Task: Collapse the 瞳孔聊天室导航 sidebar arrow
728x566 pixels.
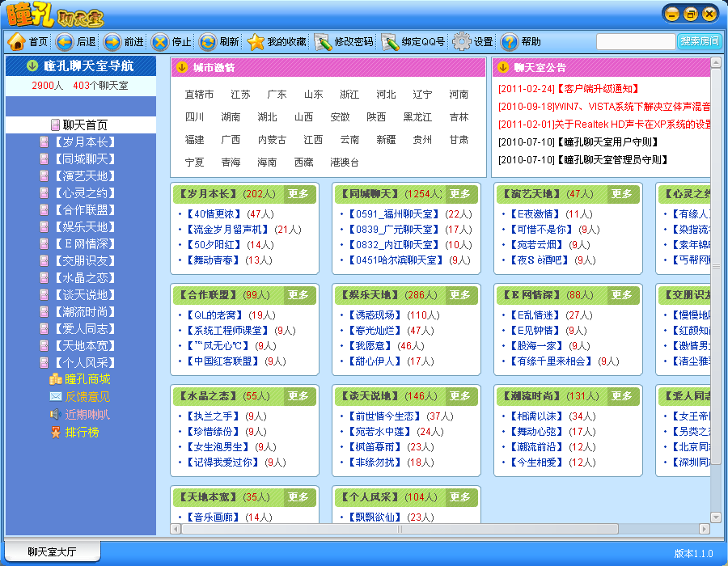Action: [x=32, y=65]
